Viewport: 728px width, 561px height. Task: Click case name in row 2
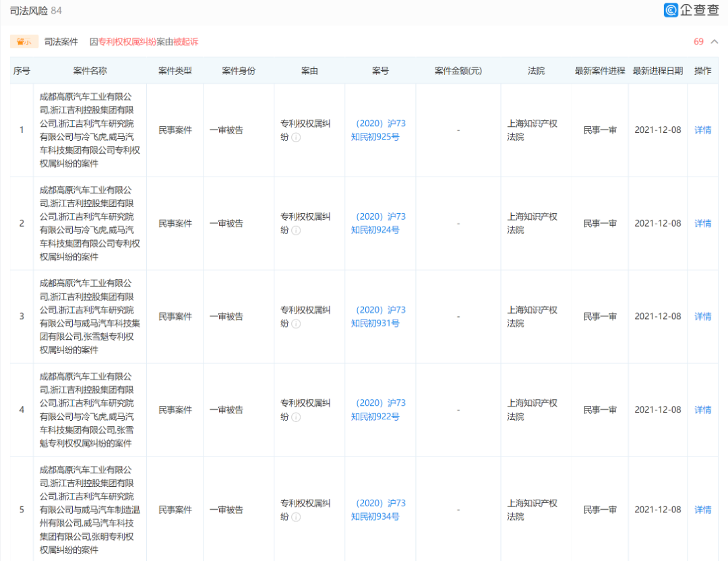point(90,223)
